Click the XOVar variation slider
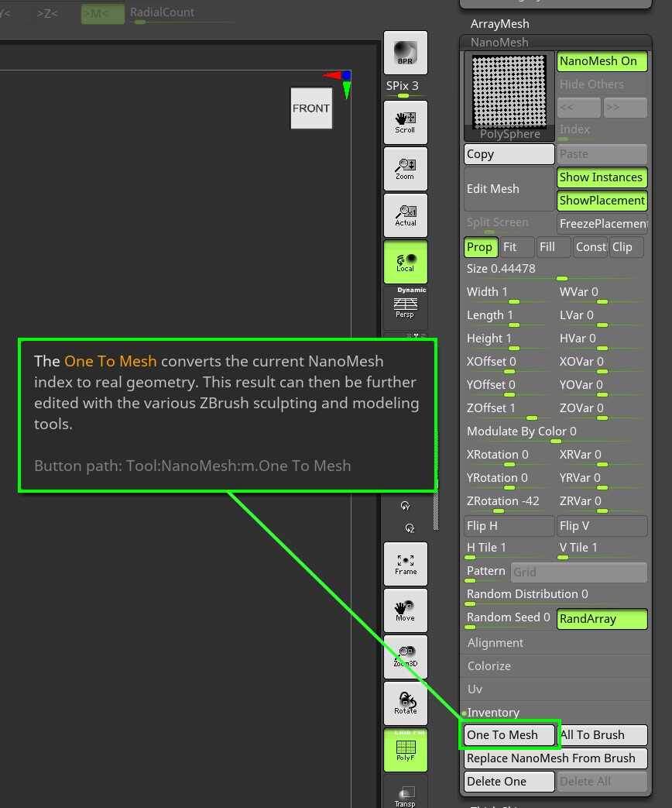672x808 pixels. tap(602, 363)
